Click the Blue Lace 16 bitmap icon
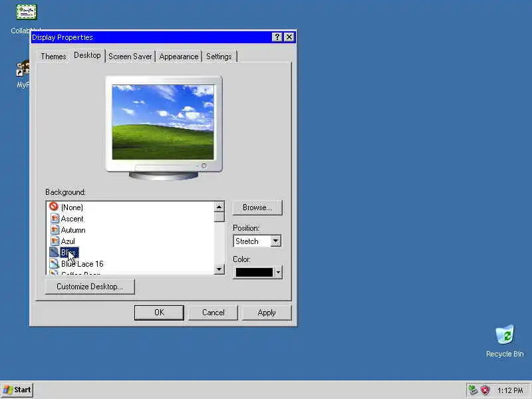Viewport: 532px width, 399px height. click(x=55, y=263)
